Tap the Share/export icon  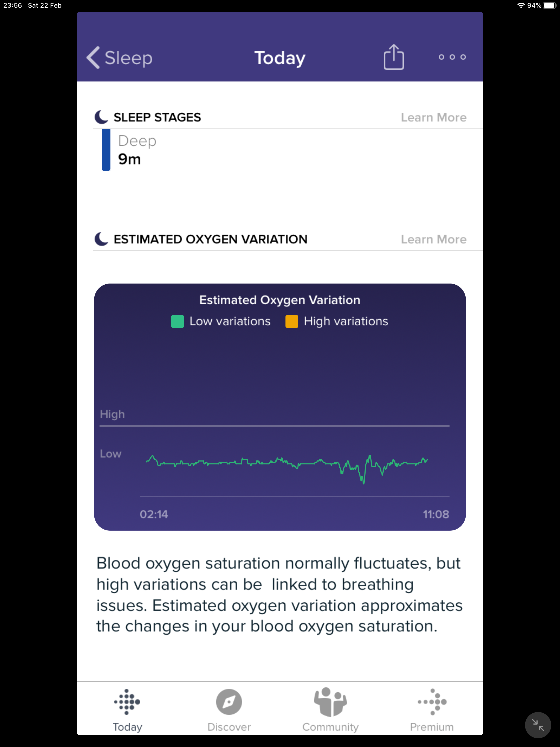[392, 57]
